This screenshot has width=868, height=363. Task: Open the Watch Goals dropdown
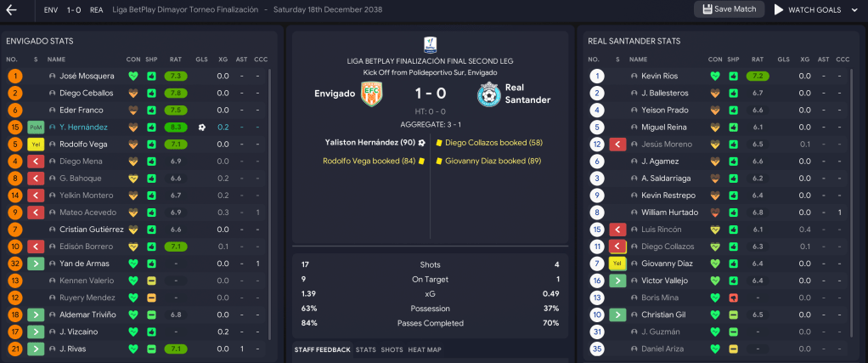[x=817, y=10]
